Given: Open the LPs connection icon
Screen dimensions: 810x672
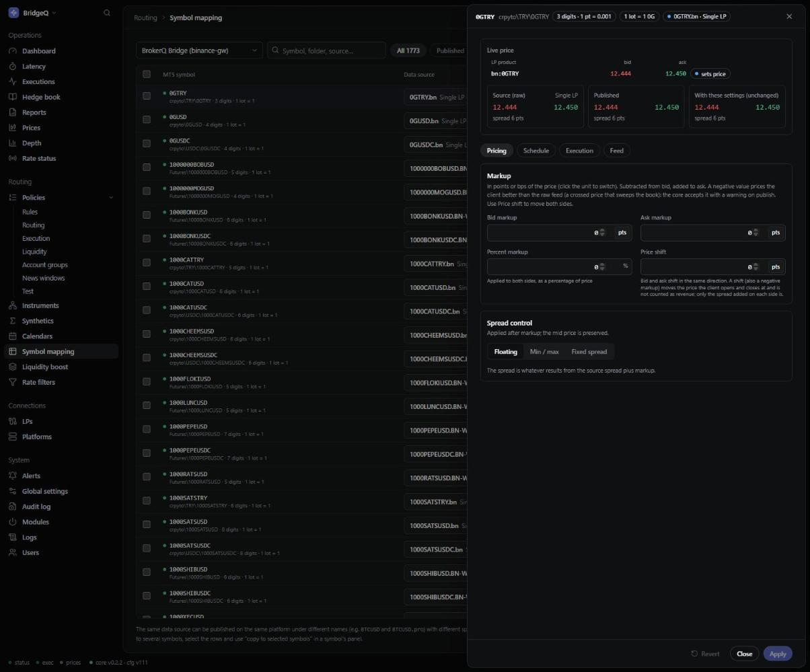Looking at the screenshot, I should 13,422.
